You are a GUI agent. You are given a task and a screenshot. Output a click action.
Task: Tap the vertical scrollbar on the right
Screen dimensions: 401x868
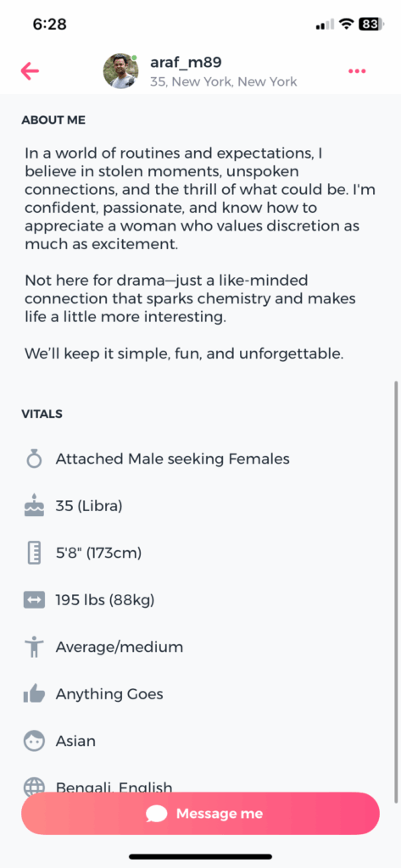click(395, 593)
